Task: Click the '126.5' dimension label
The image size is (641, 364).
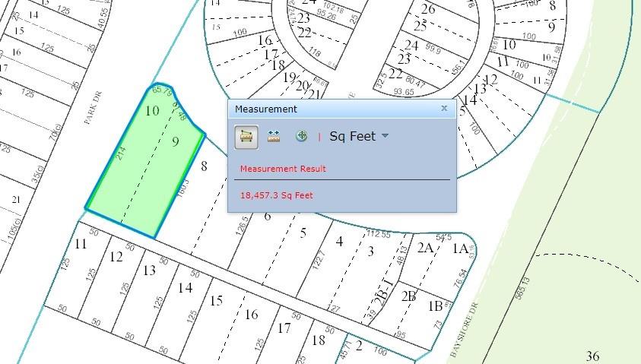Action: [242, 226]
